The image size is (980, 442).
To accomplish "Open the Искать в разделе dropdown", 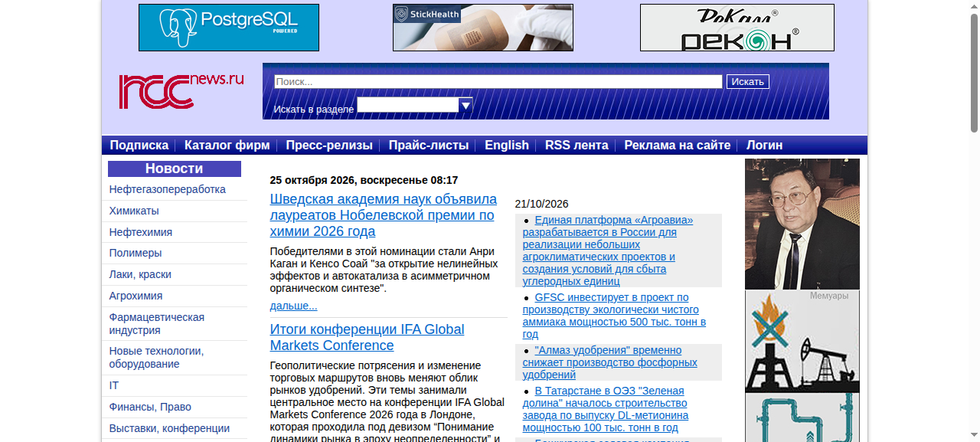I will click(415, 105).
